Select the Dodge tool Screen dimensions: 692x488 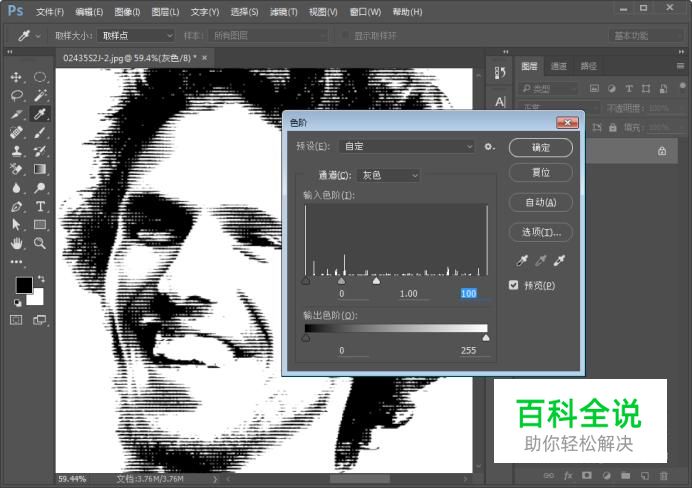coord(40,188)
